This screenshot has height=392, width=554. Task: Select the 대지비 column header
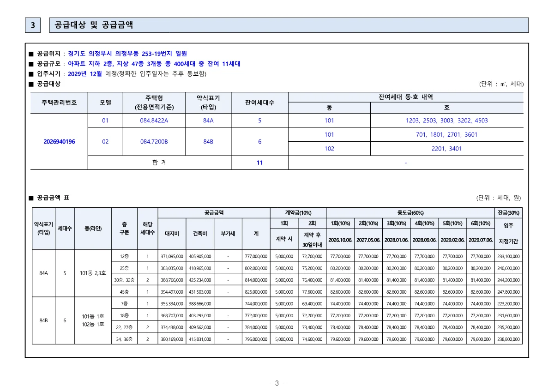tap(172, 234)
